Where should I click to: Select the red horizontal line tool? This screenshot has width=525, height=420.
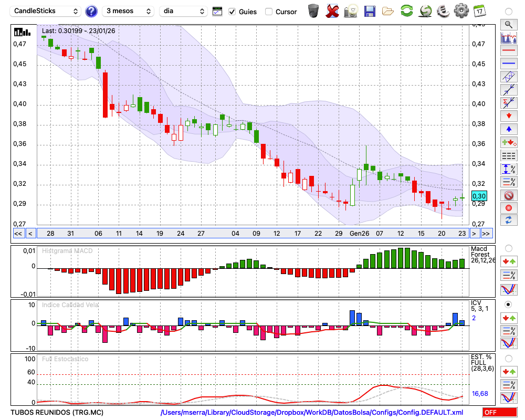click(x=509, y=50)
